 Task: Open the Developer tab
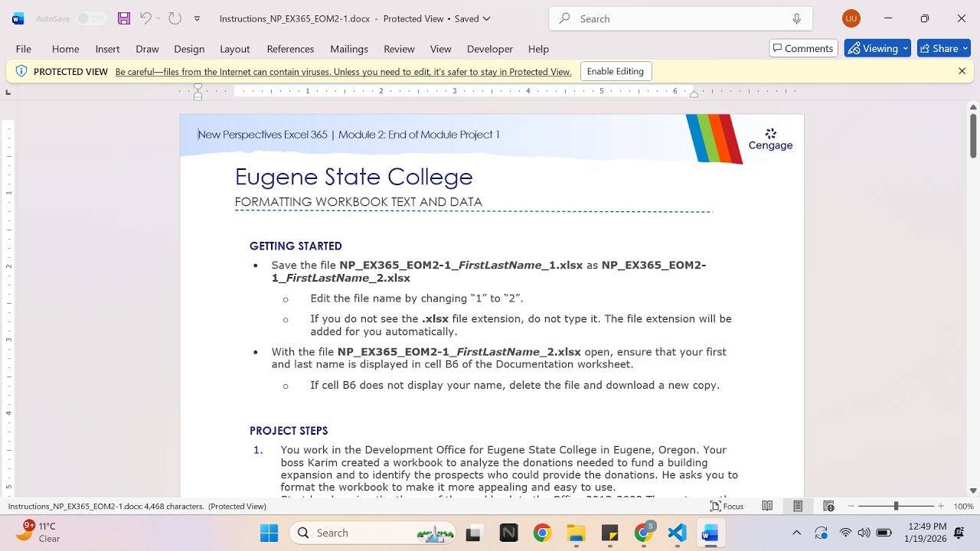pyautogui.click(x=490, y=49)
